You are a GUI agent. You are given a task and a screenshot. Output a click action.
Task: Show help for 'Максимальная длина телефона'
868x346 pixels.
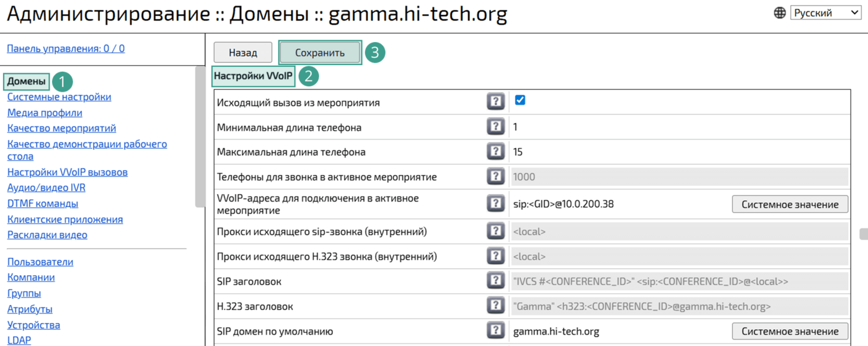click(x=495, y=152)
